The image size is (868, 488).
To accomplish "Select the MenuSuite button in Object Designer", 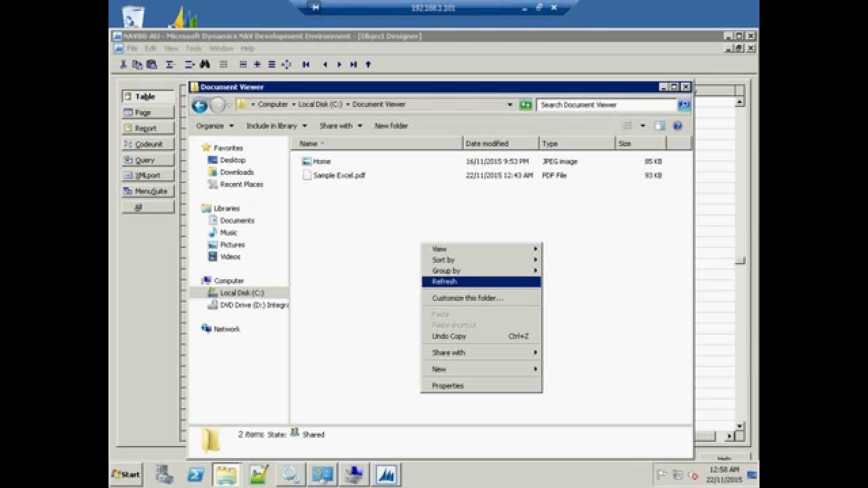I will tap(148, 191).
